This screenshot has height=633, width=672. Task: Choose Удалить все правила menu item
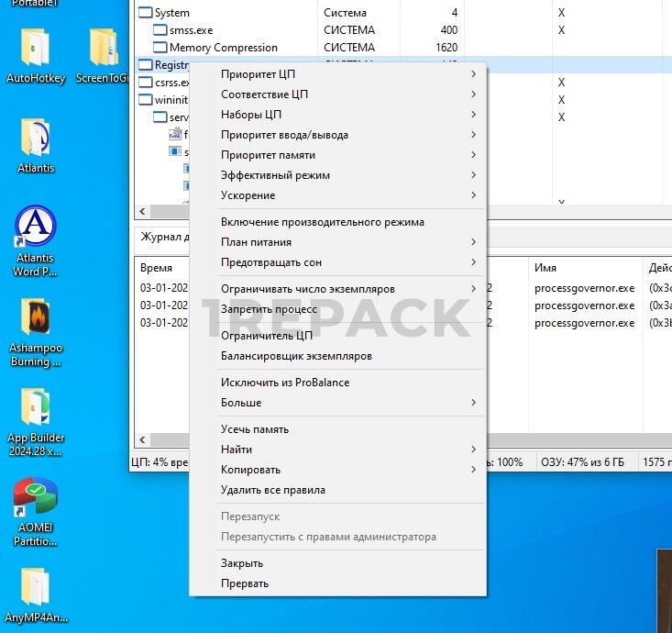[x=272, y=490]
